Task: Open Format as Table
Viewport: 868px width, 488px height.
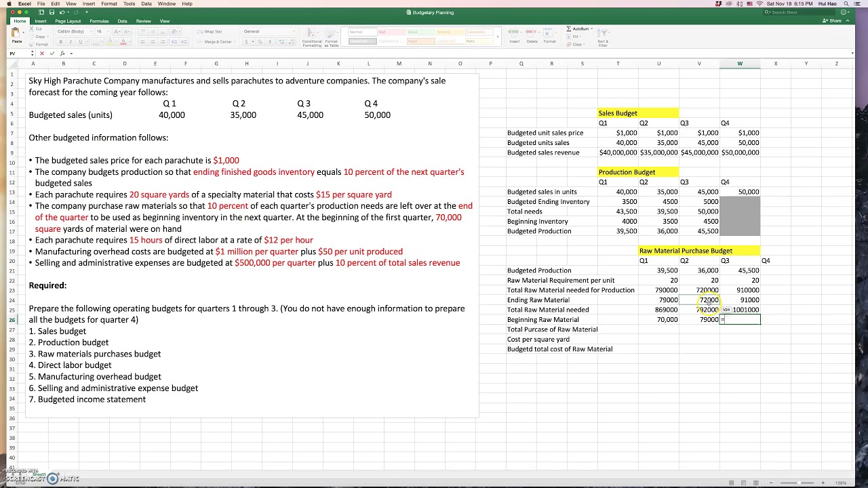Action: (331, 38)
